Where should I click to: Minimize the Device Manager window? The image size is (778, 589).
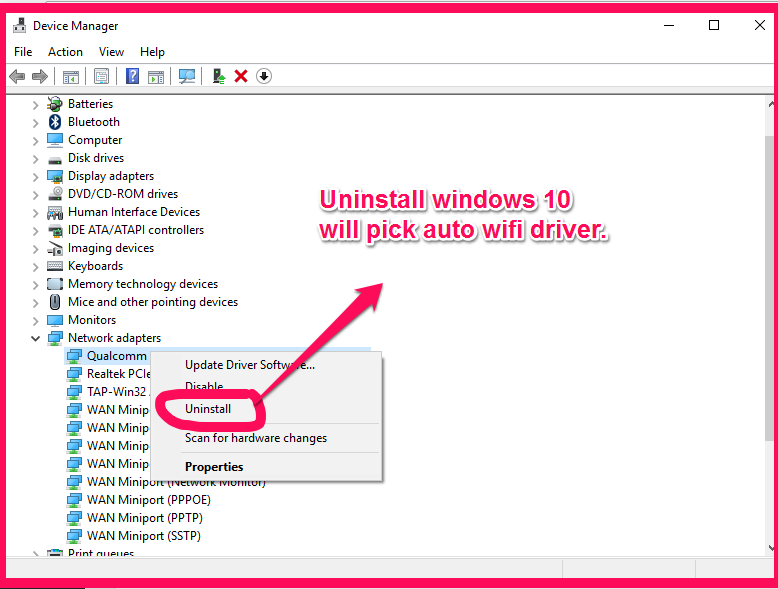point(669,25)
